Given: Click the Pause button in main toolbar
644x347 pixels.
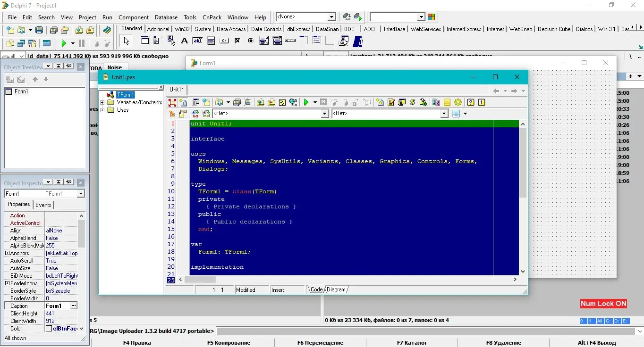Looking at the screenshot, I should coord(82,43).
